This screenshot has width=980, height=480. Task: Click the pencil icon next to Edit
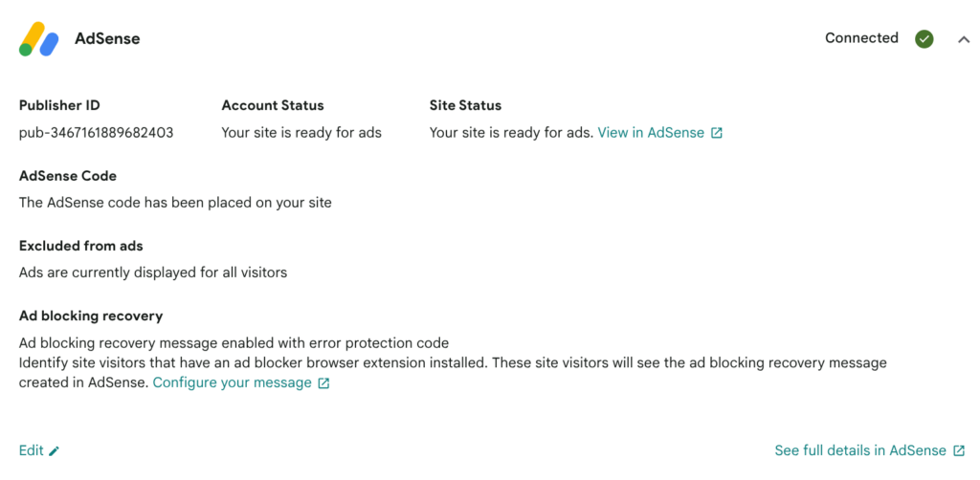(55, 451)
